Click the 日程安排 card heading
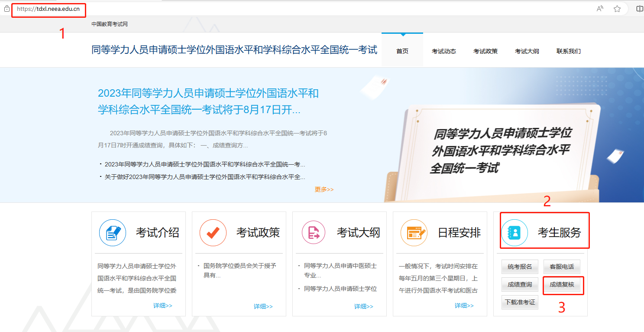 coord(459,233)
